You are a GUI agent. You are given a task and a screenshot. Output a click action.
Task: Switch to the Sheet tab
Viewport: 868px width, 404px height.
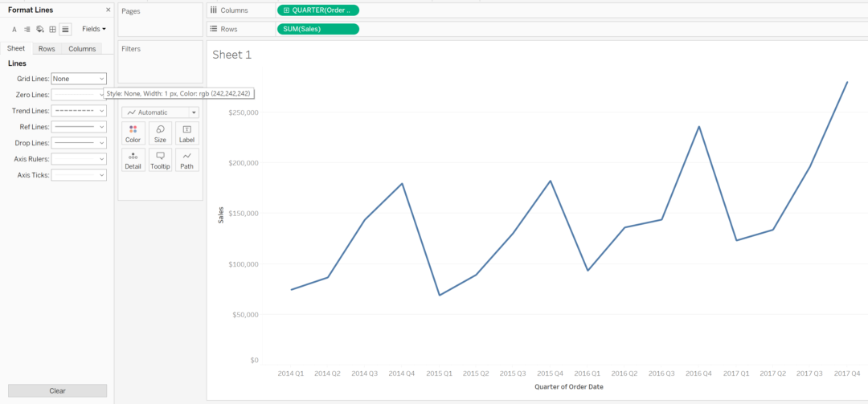(x=16, y=49)
